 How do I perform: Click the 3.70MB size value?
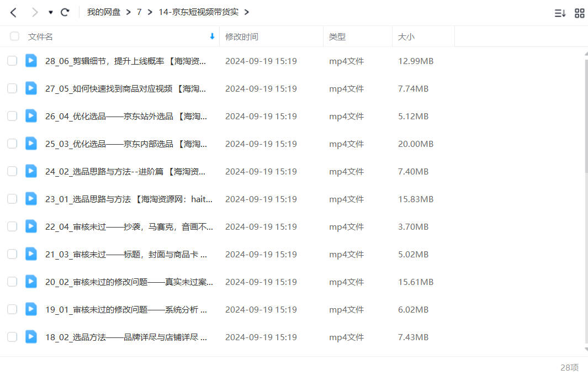click(x=413, y=227)
